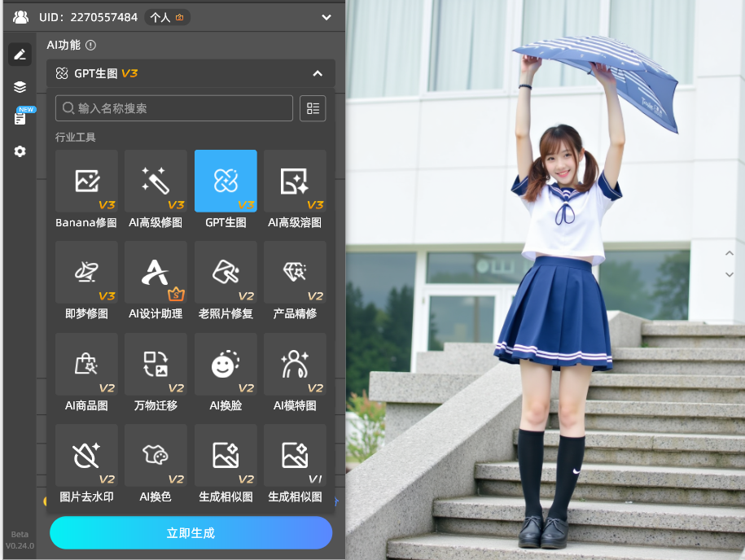The height and width of the screenshot is (560, 745).
Task: Select the GPT生图 tool
Action: click(226, 180)
